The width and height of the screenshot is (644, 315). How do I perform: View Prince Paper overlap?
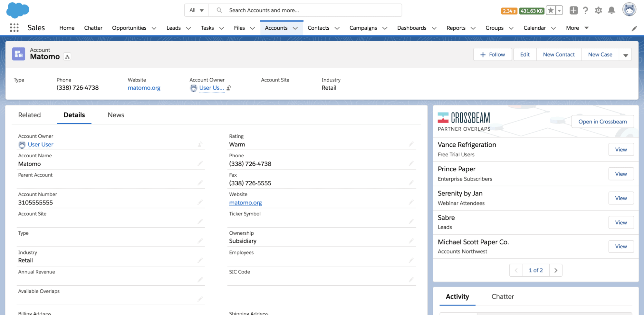tap(621, 174)
